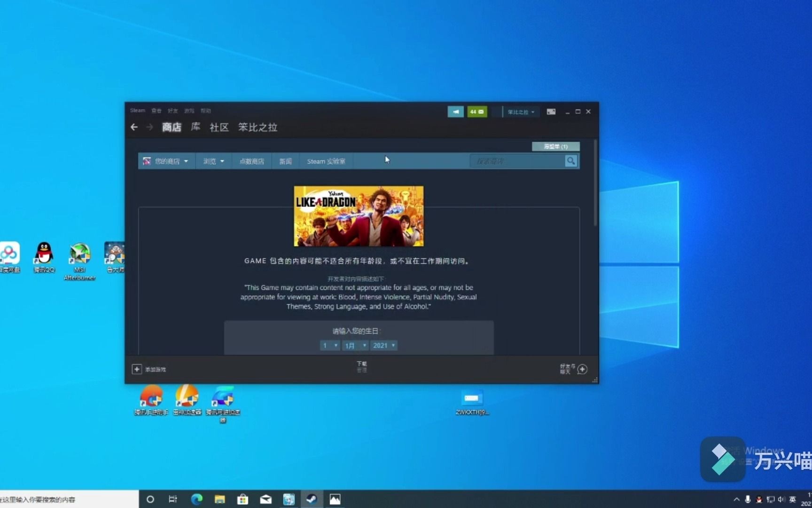
Task: Go back with Steam's back arrow
Action: pyautogui.click(x=134, y=127)
